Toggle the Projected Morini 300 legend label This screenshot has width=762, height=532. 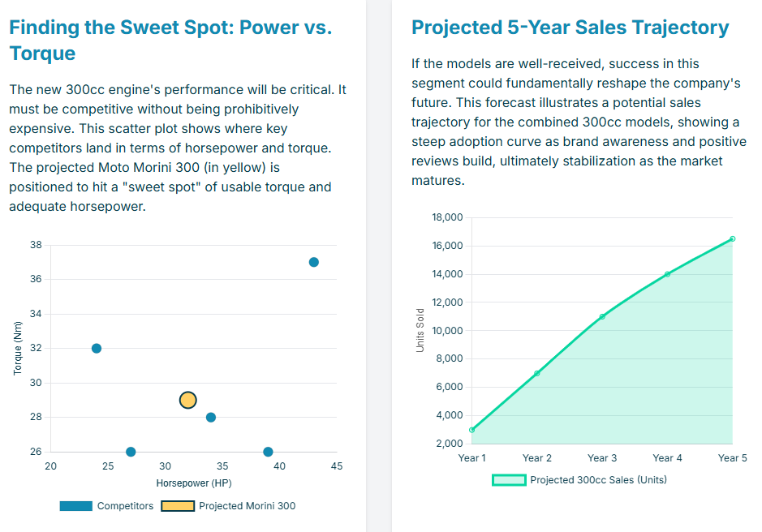(247, 506)
